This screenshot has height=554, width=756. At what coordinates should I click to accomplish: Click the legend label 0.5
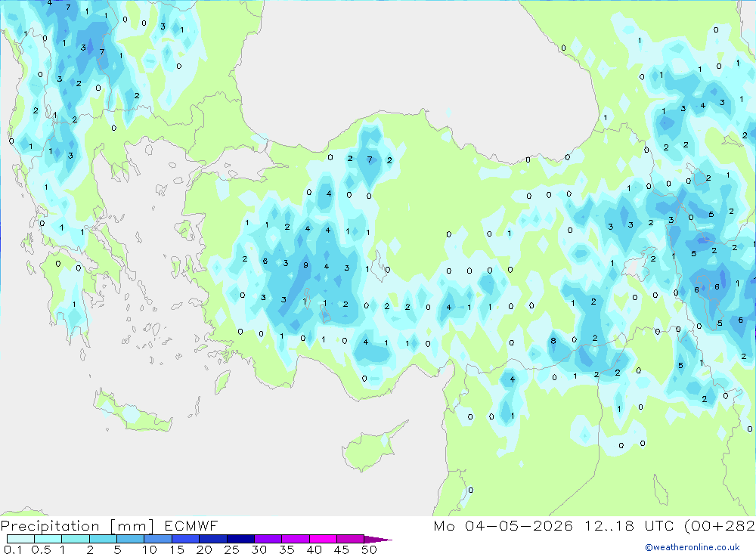[x=41, y=549]
